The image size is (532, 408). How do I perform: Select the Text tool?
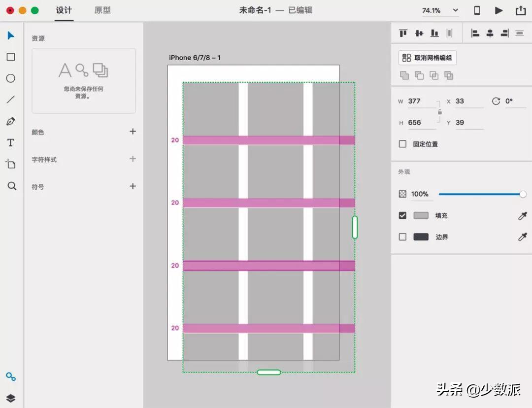point(11,142)
